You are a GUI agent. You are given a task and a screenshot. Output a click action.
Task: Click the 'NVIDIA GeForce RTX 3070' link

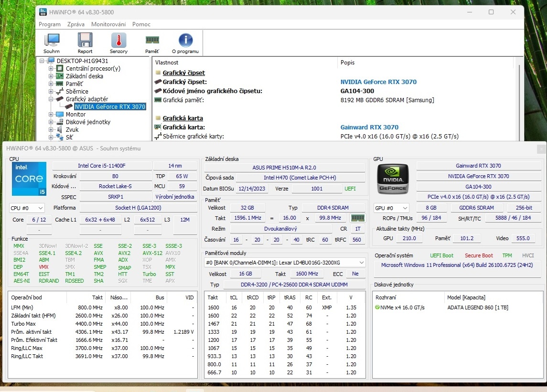(x=378, y=82)
